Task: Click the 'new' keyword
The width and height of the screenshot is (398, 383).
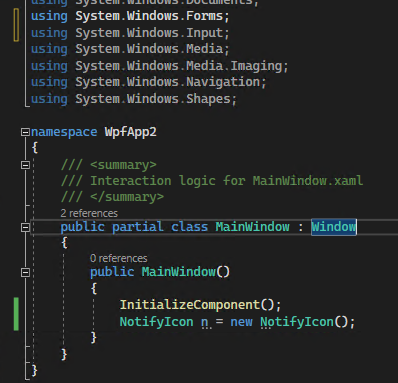Action: click(x=241, y=322)
